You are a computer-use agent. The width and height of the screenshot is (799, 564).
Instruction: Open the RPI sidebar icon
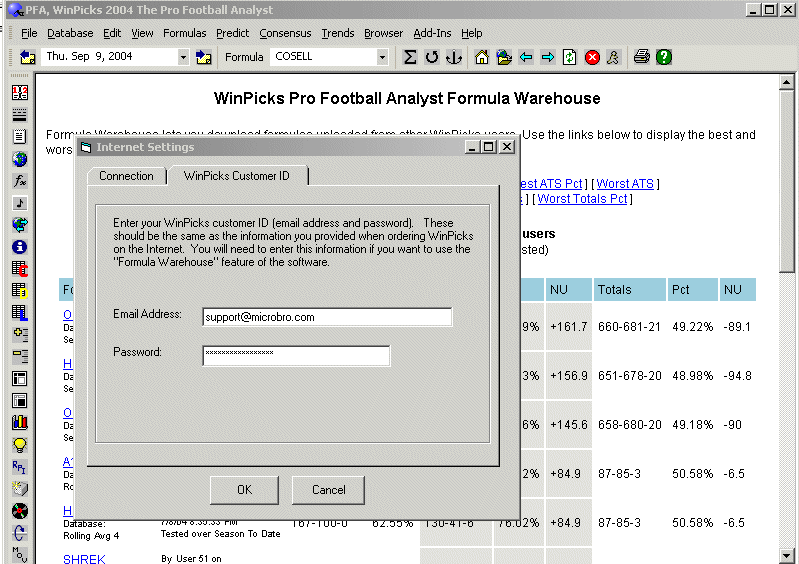pos(19,467)
